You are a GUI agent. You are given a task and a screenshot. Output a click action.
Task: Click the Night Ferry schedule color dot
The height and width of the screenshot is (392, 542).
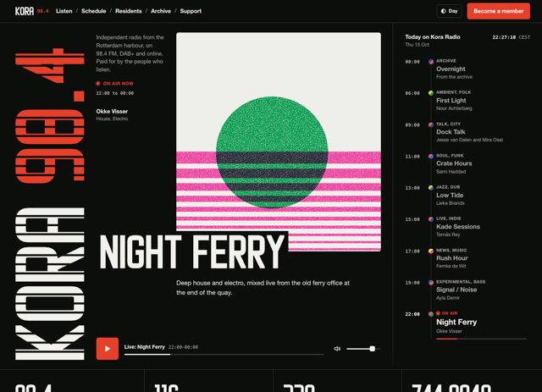431,314
